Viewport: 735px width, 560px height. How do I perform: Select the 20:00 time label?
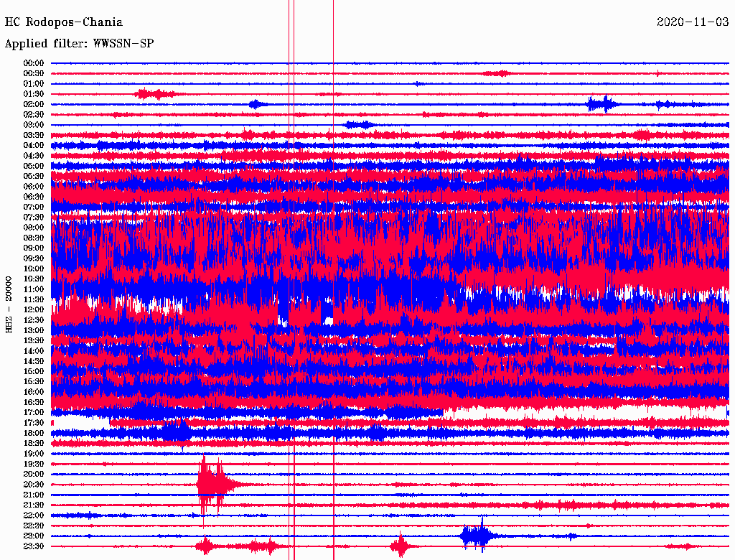[x=34, y=474]
